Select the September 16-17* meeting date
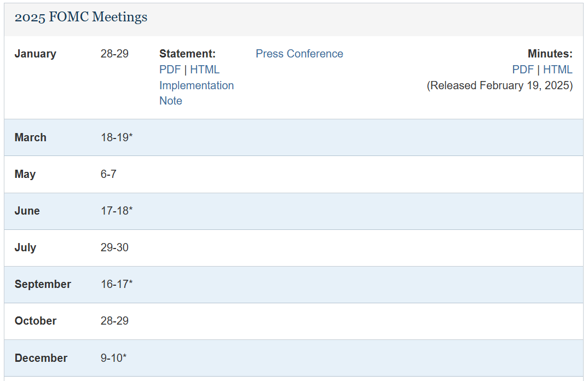The image size is (588, 381). (117, 284)
